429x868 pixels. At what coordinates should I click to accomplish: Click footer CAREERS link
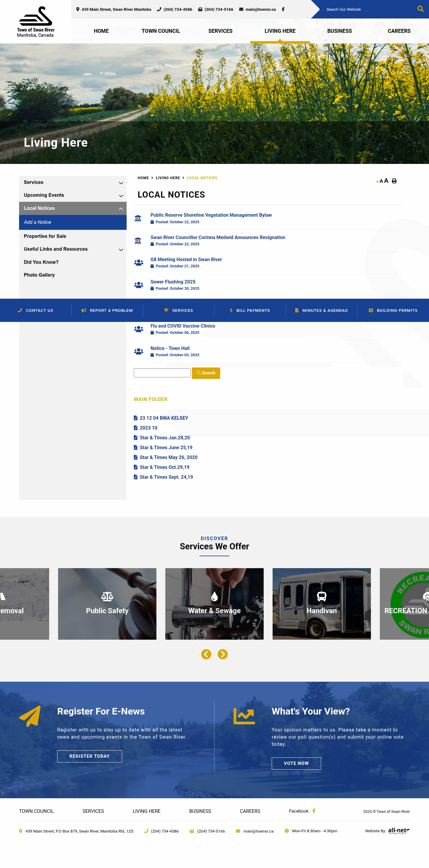pyautogui.click(x=250, y=811)
